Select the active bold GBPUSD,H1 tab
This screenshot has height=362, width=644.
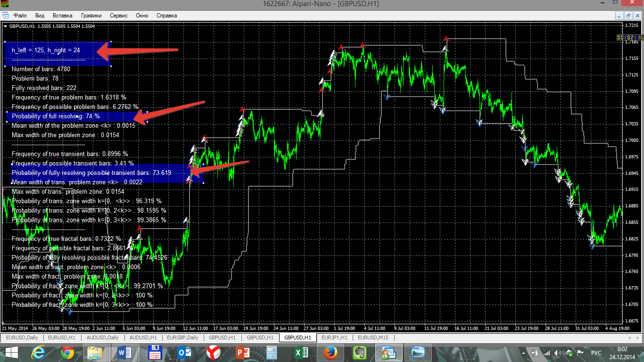point(297,337)
